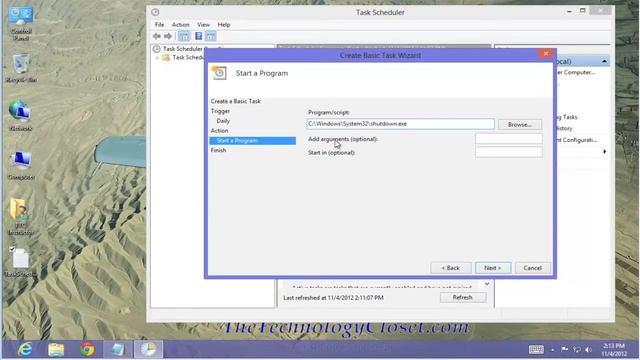The image size is (640, 360).
Task: Select the Action wizard step
Action: point(220,131)
